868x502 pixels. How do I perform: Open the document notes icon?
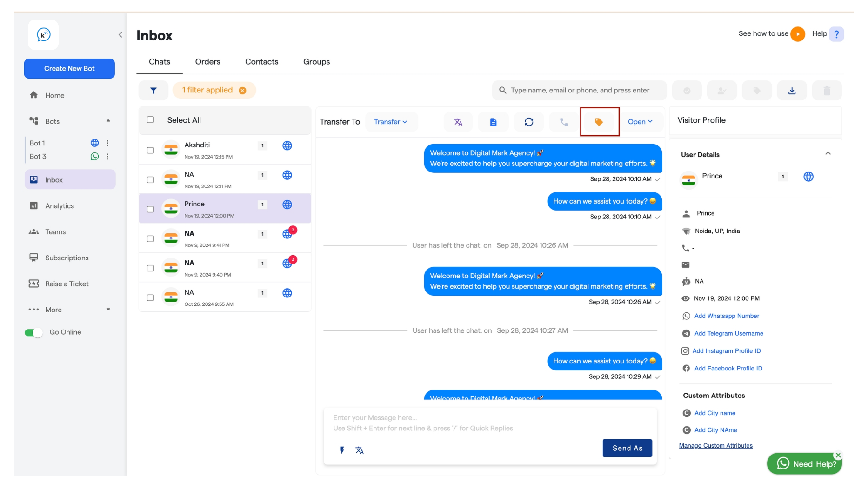tap(494, 122)
